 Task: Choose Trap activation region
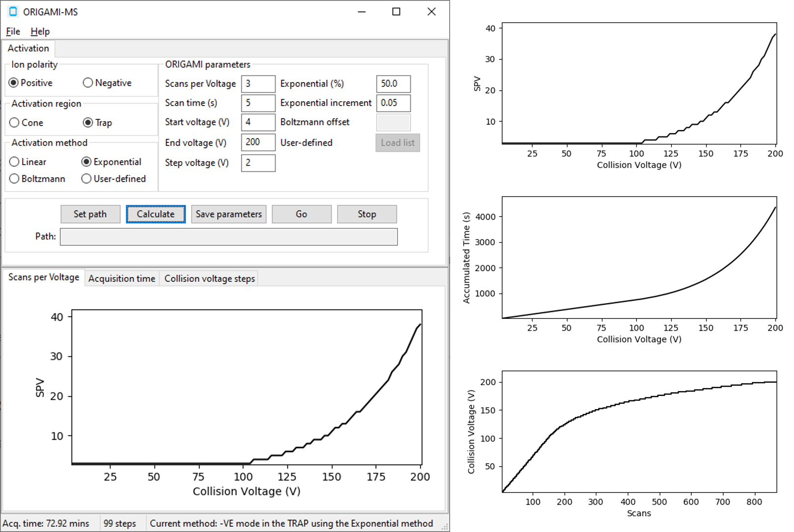[x=97, y=122]
